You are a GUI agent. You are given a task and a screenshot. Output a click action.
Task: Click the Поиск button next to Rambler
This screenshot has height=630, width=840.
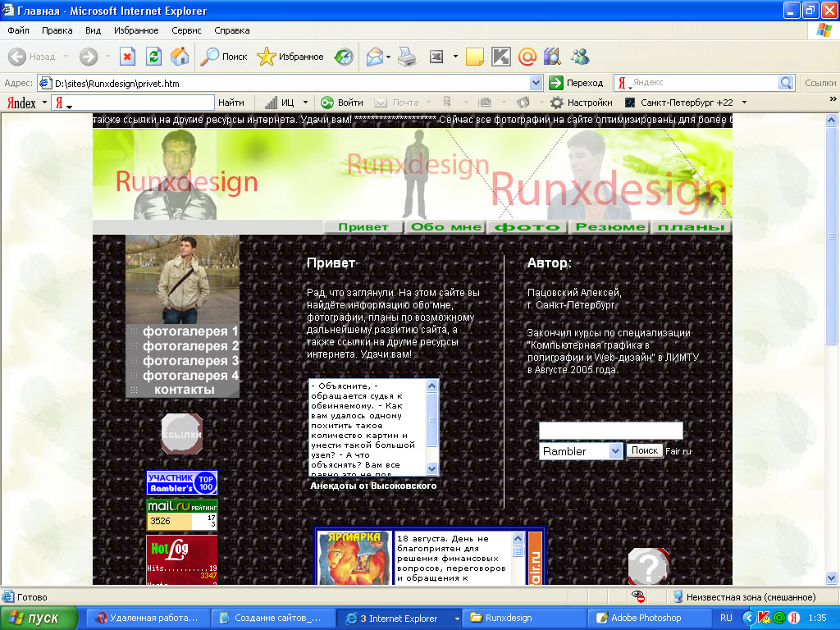coord(645,450)
